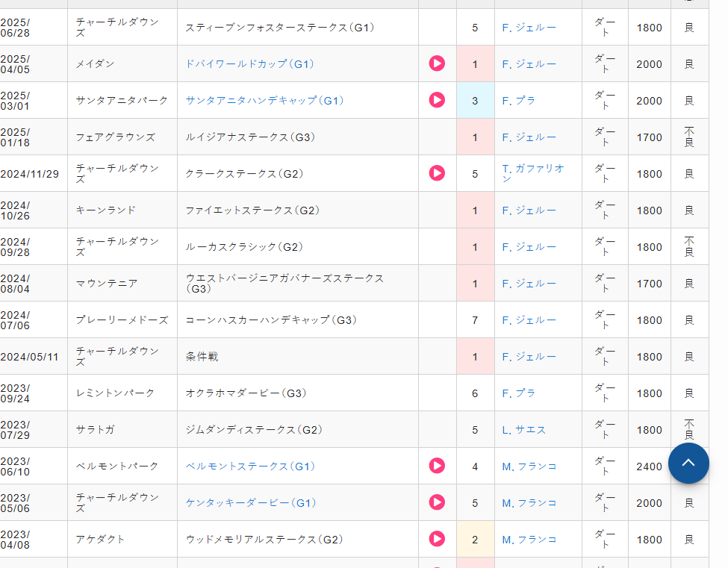Click F. プラ in Santa Anita Handicap row
728x568 pixels.
tap(519, 101)
